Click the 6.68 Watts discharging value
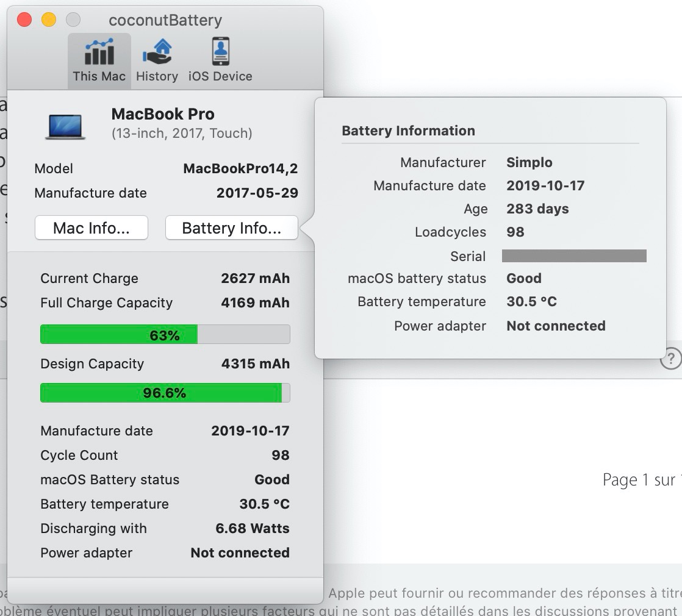The width and height of the screenshot is (682, 616). tap(253, 528)
